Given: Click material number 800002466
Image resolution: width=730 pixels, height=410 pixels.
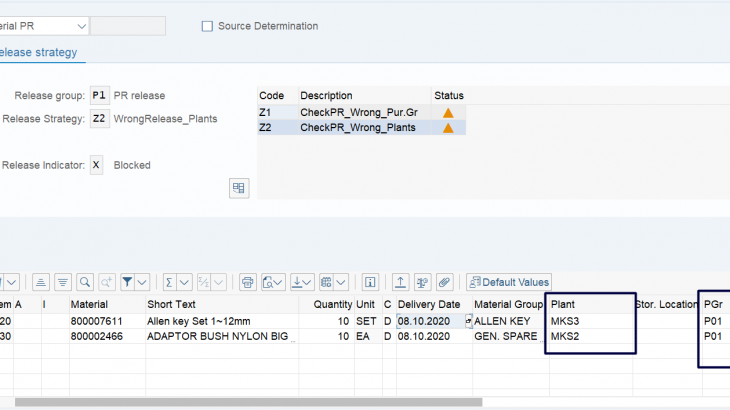Looking at the screenshot, I should (x=96, y=336).
